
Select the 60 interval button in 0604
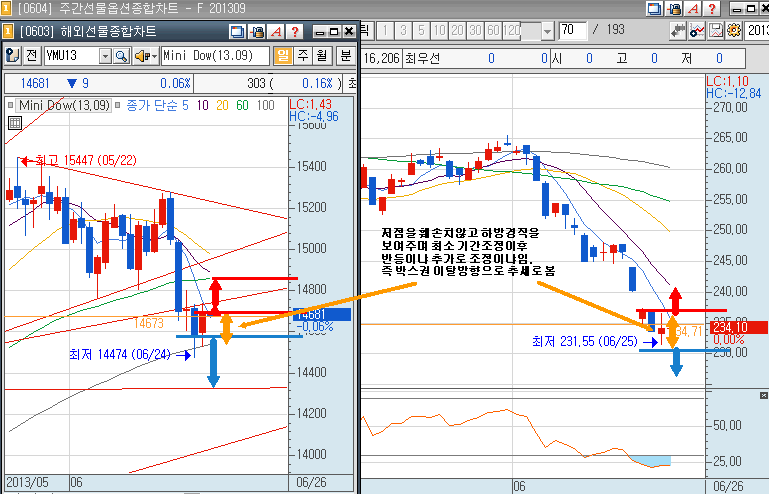click(493, 31)
